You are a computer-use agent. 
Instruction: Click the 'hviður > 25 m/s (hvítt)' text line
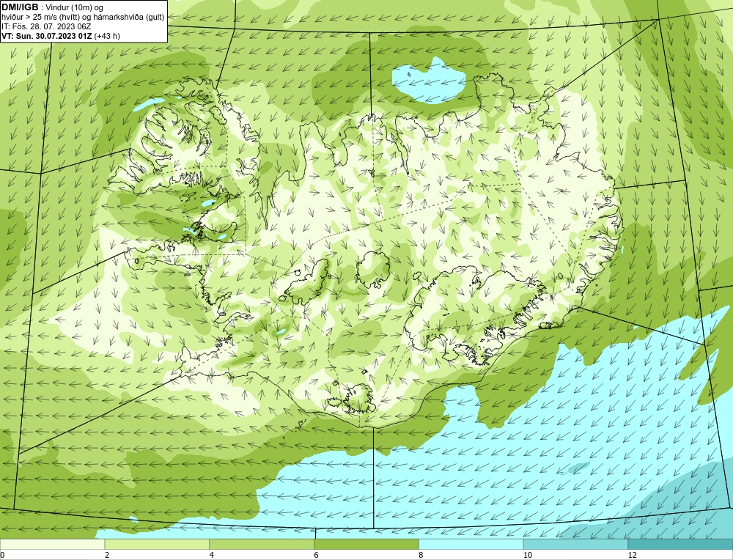(x=84, y=17)
